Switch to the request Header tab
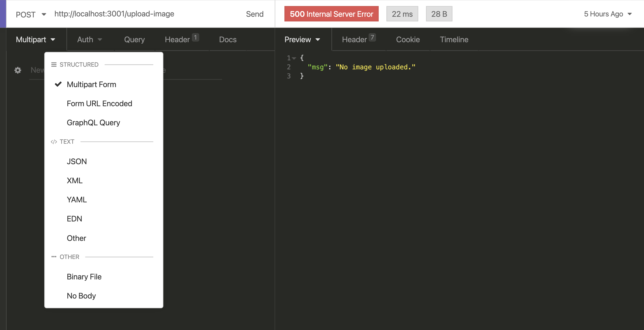 point(182,39)
